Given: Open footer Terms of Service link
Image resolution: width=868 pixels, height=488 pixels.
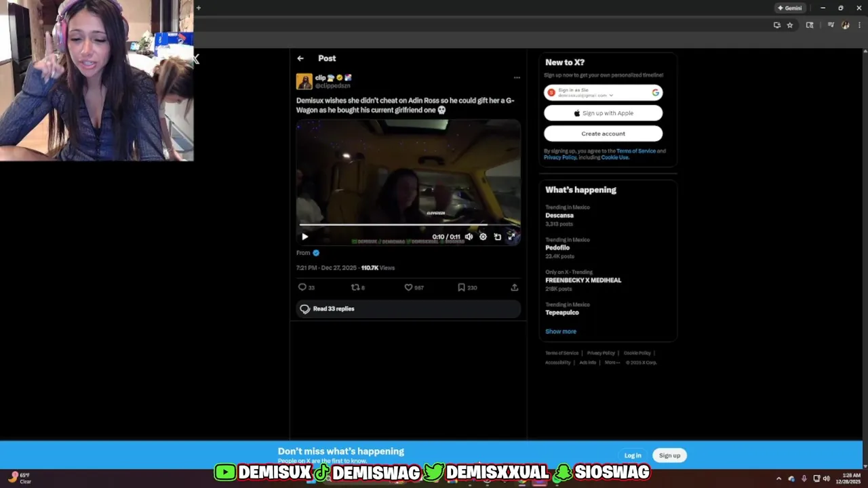Looking at the screenshot, I should coord(561,353).
